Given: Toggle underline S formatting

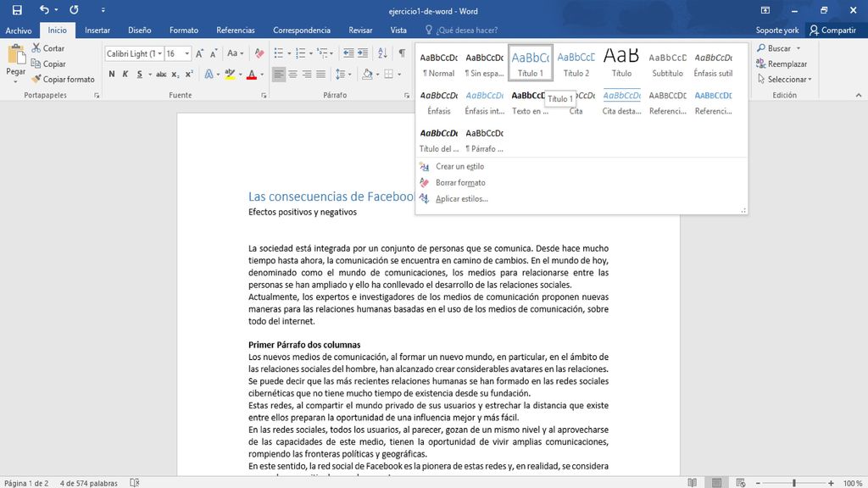Looking at the screenshot, I should point(140,75).
